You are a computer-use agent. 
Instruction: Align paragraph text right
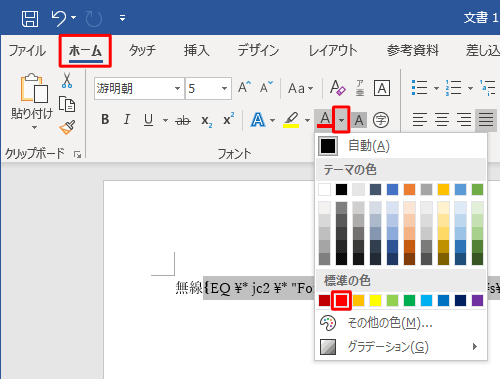coord(464,120)
